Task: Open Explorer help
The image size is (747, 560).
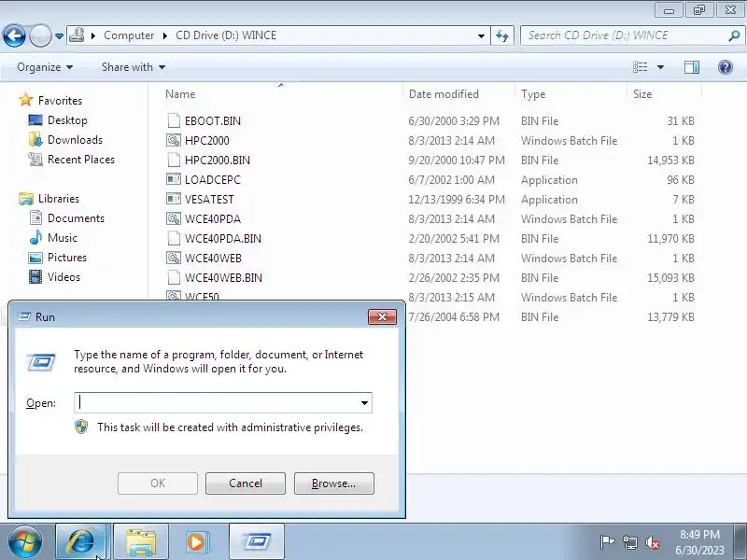Action: (x=726, y=67)
